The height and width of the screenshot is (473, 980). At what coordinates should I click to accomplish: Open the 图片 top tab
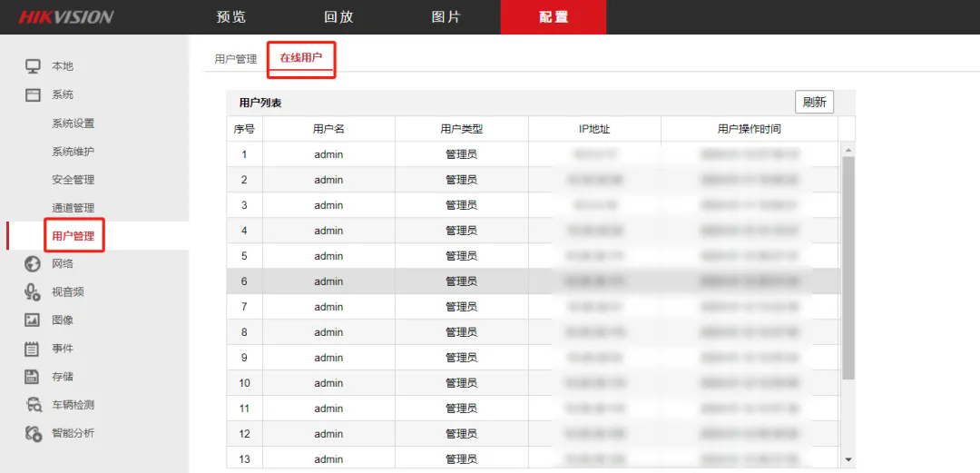click(x=446, y=17)
